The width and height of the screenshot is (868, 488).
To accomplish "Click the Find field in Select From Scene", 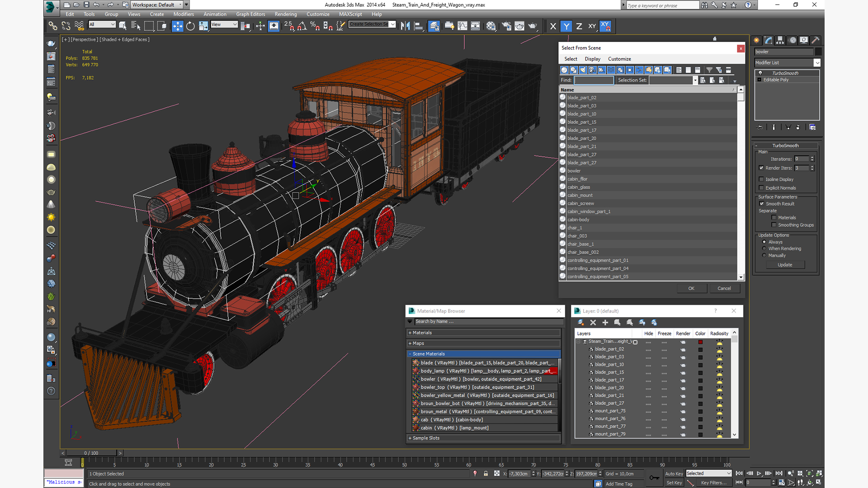I will [x=594, y=80].
